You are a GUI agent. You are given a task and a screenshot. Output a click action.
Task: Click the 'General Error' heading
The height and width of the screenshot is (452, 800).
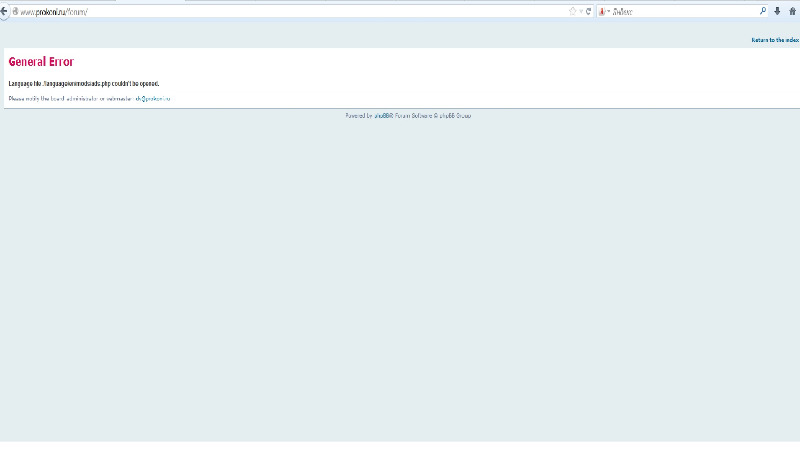[x=41, y=62]
